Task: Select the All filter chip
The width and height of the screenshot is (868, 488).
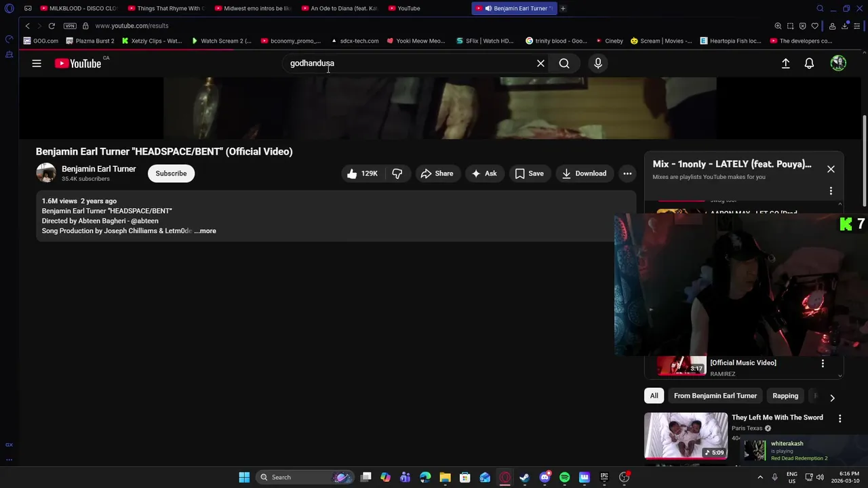Action: (654, 396)
